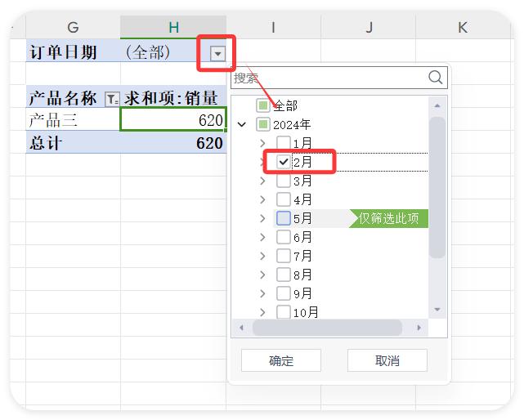Expand the 6月 node

[x=262, y=237]
